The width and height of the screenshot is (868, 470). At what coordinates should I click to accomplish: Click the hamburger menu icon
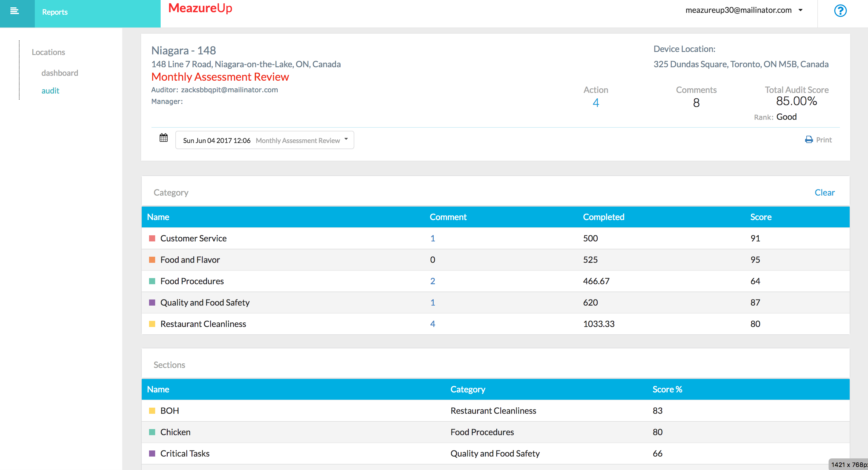(14, 11)
